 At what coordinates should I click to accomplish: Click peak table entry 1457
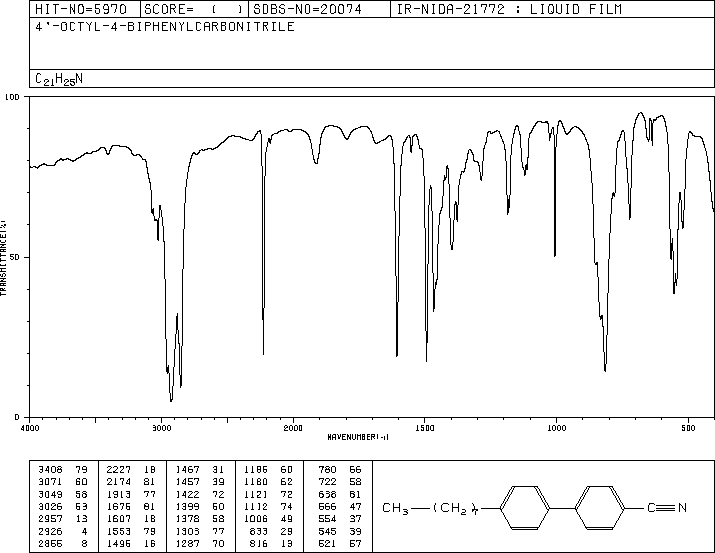point(187,482)
